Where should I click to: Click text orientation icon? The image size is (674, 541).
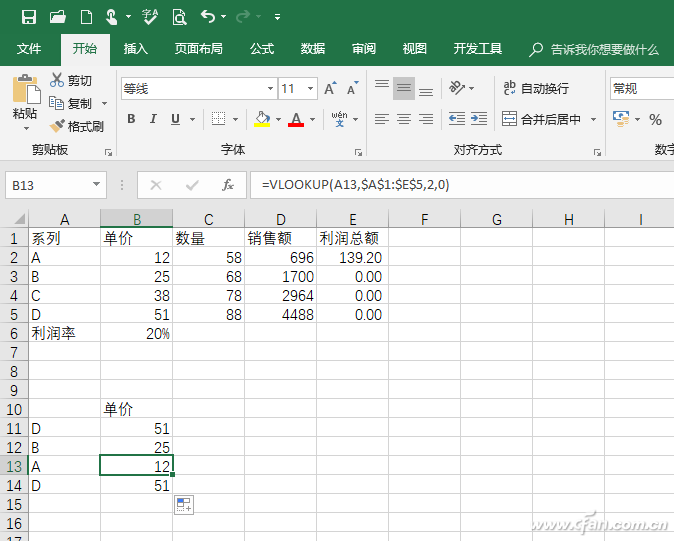[x=457, y=88]
